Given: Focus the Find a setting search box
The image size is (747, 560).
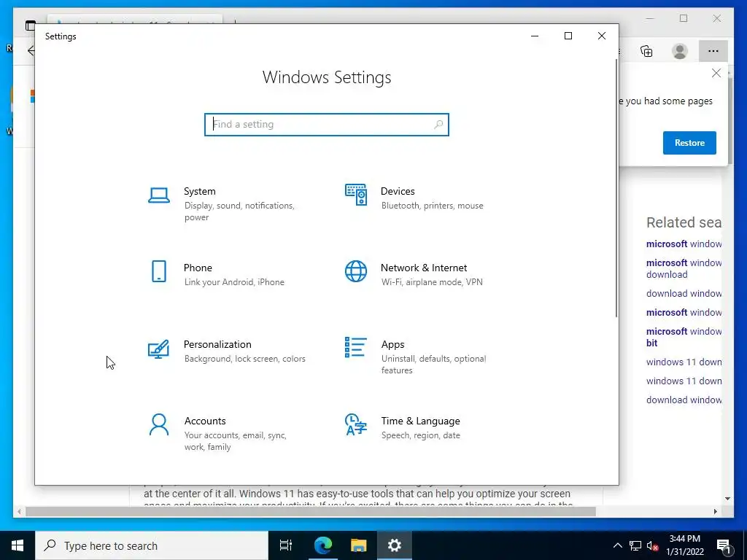Looking at the screenshot, I should coord(326,124).
